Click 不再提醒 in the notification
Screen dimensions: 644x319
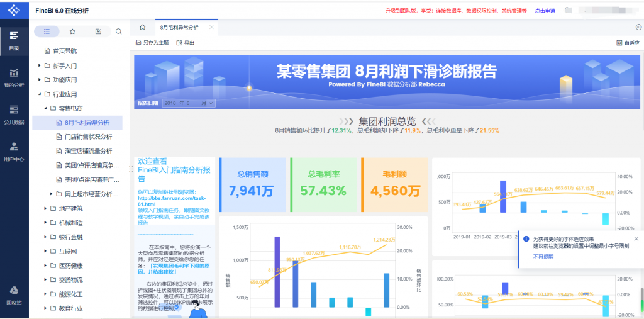543,257
